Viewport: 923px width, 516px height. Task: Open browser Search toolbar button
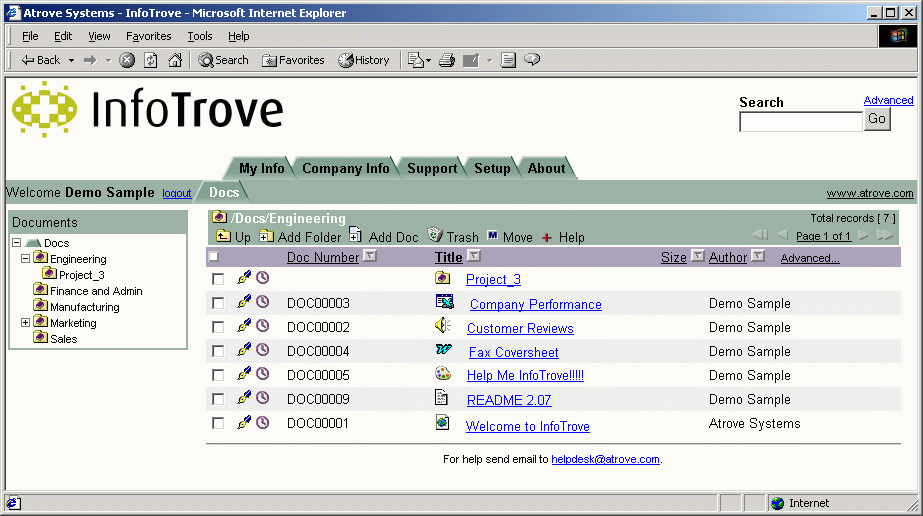(224, 60)
